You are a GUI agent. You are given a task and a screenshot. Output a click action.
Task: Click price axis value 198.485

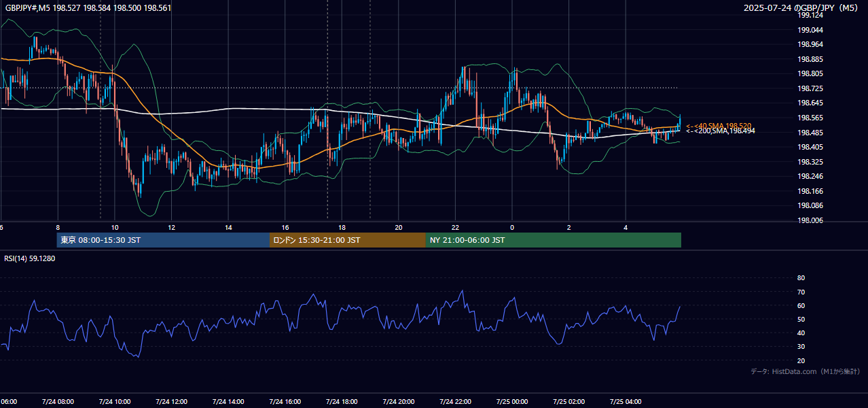tap(810, 133)
